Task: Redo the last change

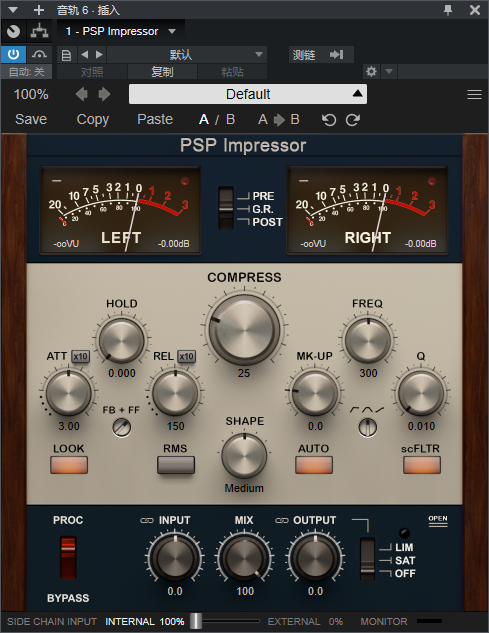Action: pos(353,120)
